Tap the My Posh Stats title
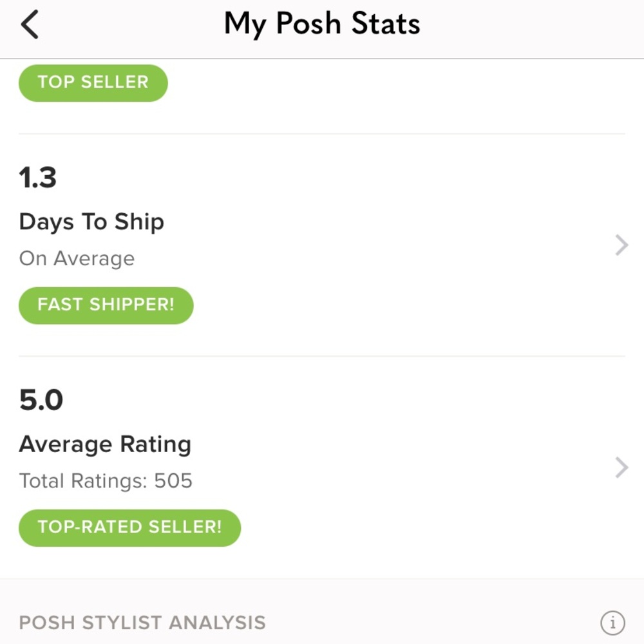This screenshot has width=644, height=644. [322, 25]
